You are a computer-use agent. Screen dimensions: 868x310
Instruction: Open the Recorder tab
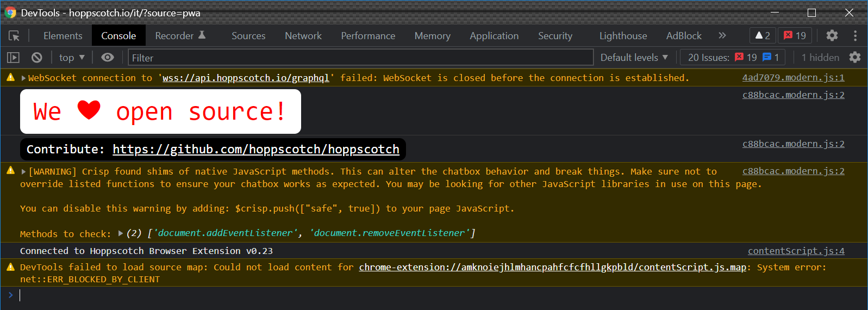180,35
